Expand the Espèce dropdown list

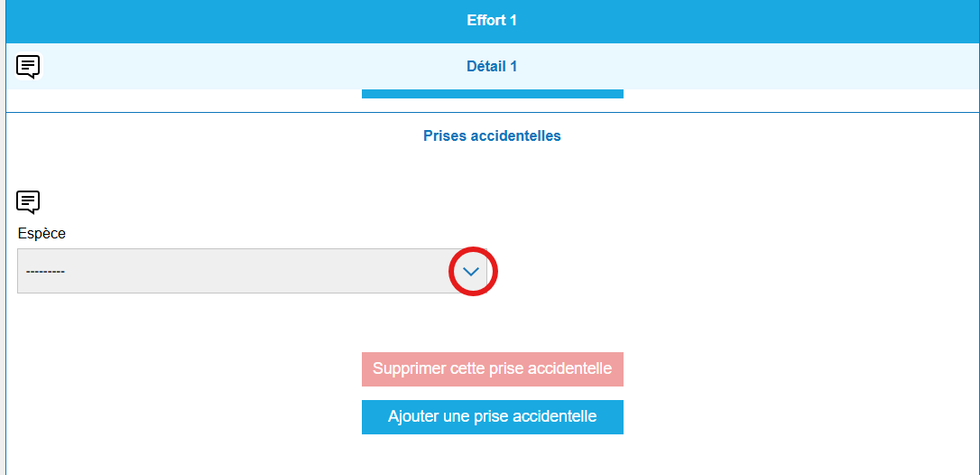(471, 271)
